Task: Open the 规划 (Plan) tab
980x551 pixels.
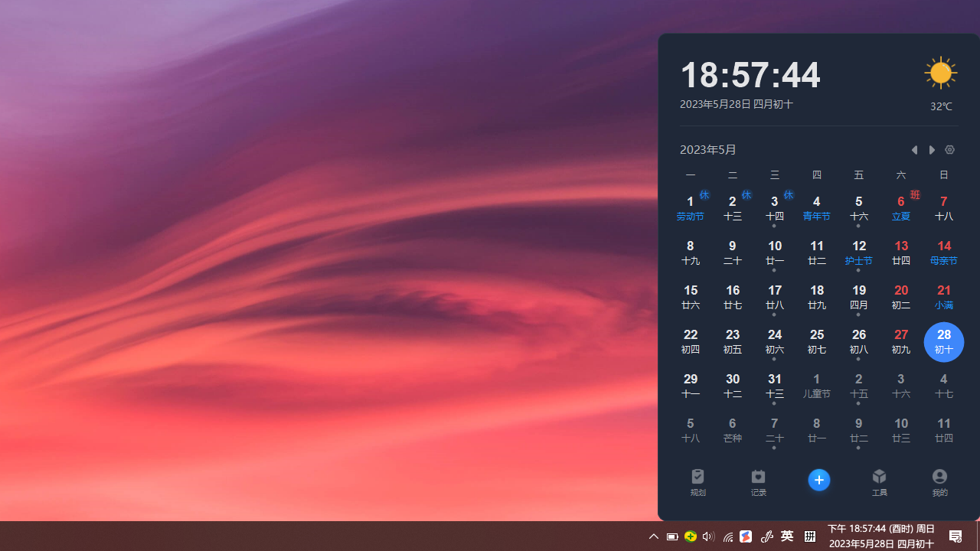Action: click(x=697, y=482)
